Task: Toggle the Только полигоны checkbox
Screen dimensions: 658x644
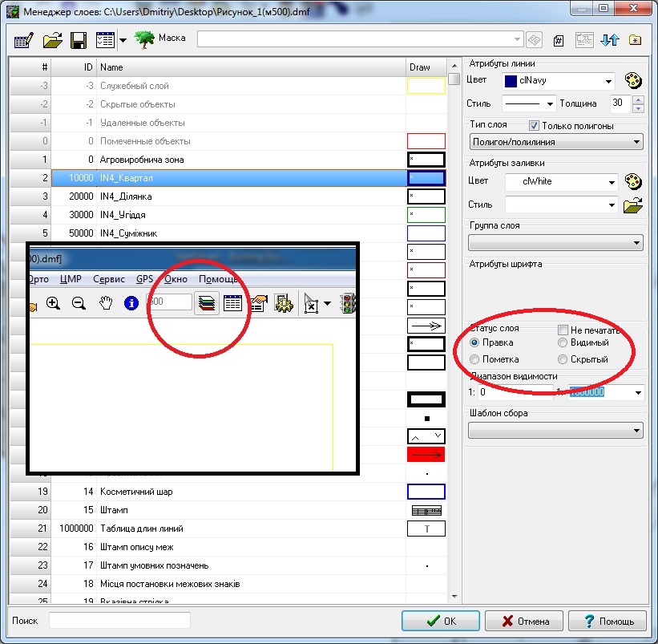Action: point(535,126)
